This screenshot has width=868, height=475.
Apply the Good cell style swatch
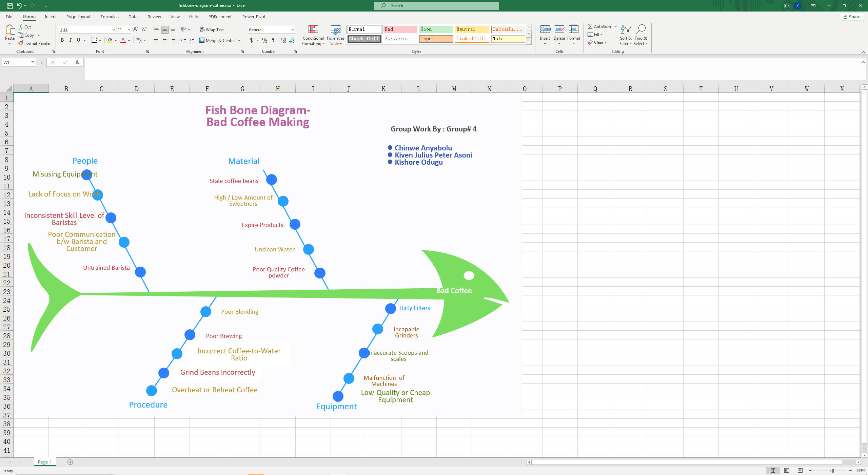[x=436, y=29]
